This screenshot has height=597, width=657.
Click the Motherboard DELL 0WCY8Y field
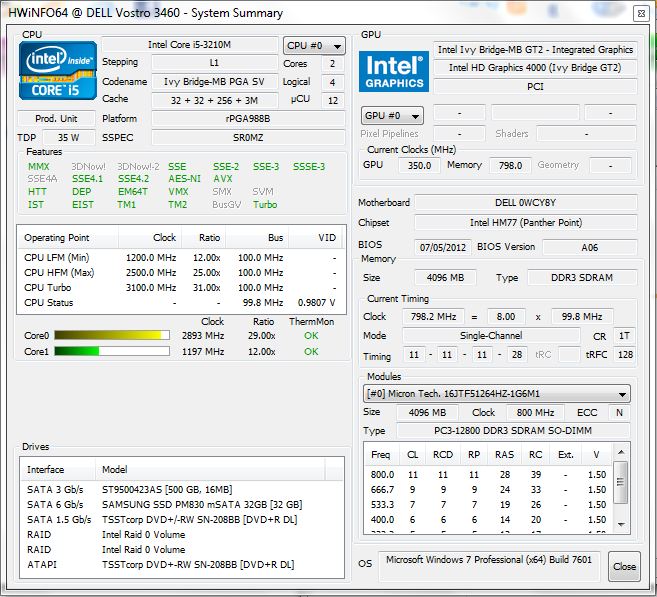tap(525, 203)
